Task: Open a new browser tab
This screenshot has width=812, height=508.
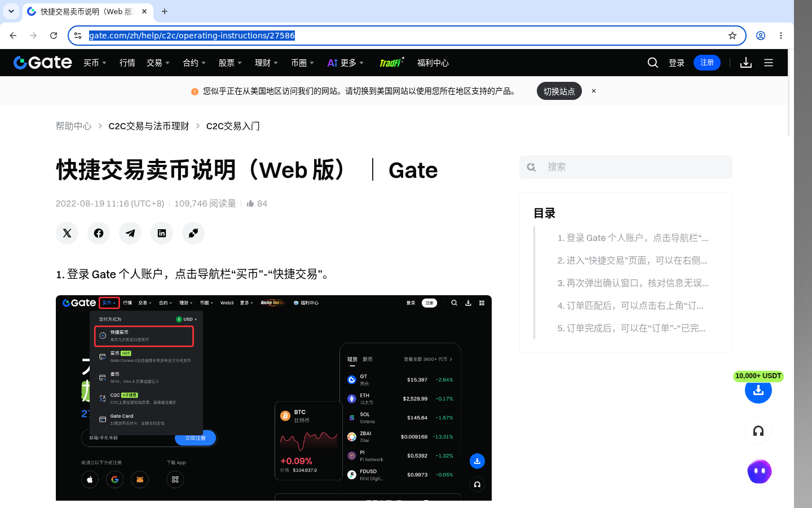Action: (x=165, y=11)
